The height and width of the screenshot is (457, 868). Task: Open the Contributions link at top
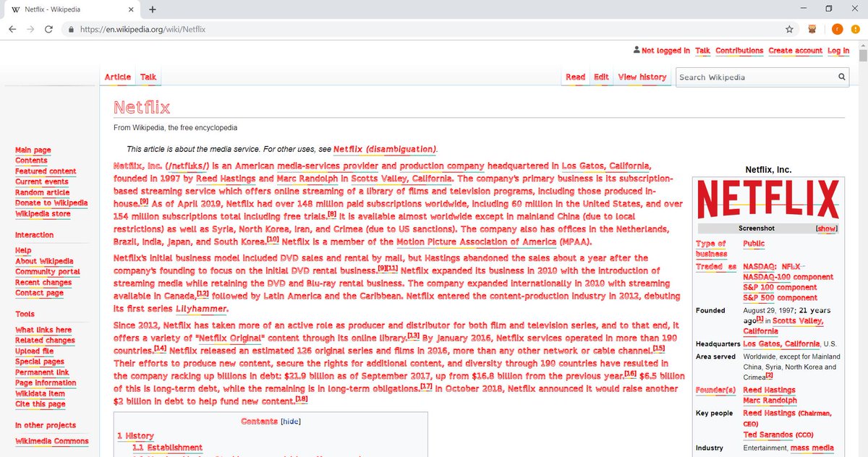coord(739,51)
